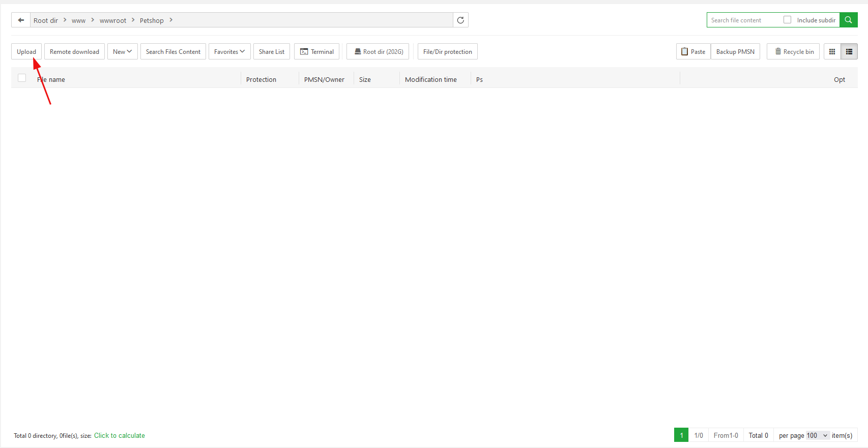Open Root dir (202G) disk
The image size is (868, 448).
tap(378, 52)
